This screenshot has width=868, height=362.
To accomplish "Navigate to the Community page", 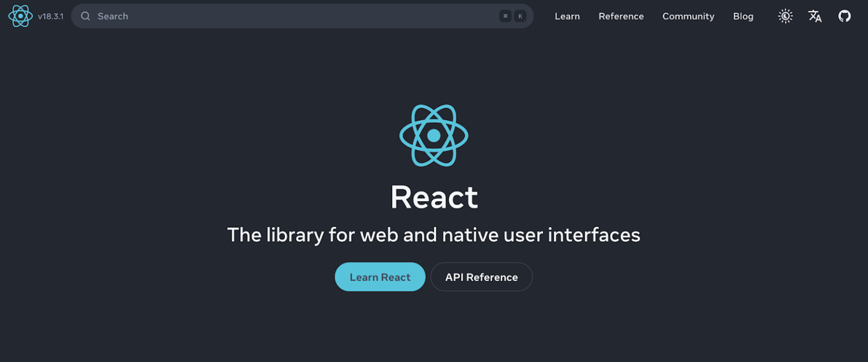I will [x=688, y=16].
